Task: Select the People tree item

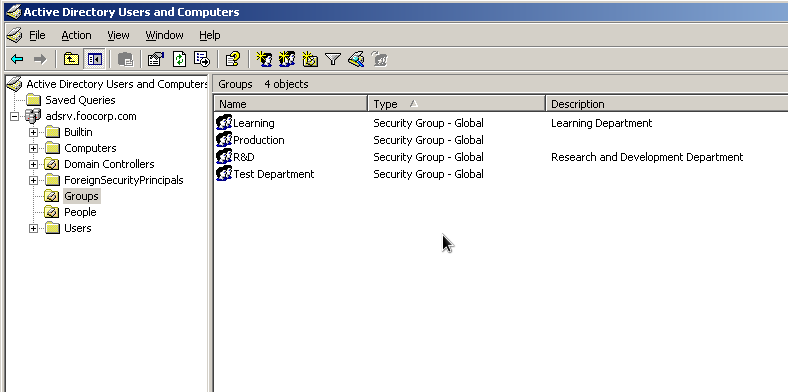Action: click(x=80, y=212)
